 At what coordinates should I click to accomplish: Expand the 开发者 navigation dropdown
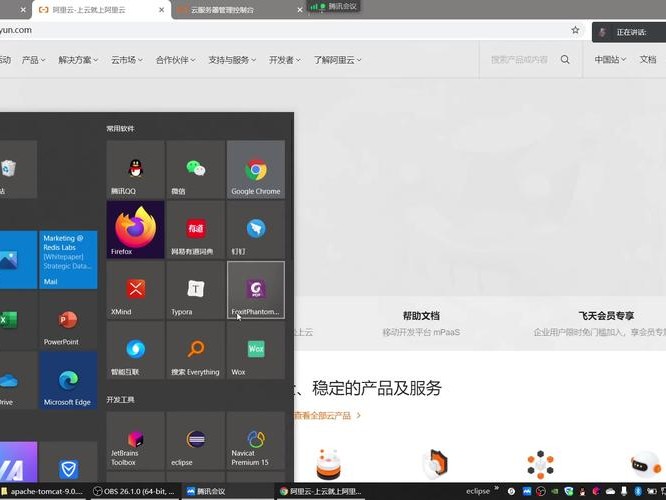[x=285, y=60]
